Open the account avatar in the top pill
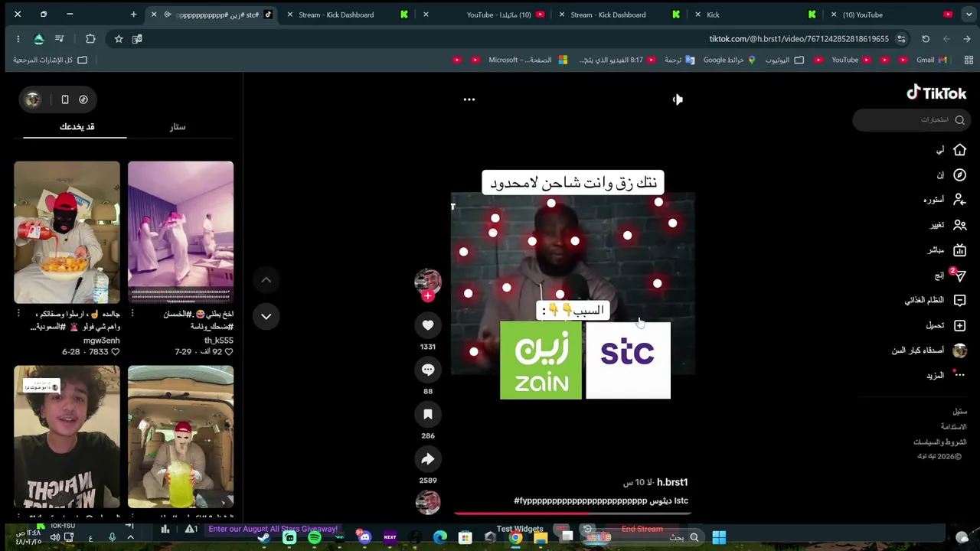The width and height of the screenshot is (980, 551). click(x=32, y=99)
